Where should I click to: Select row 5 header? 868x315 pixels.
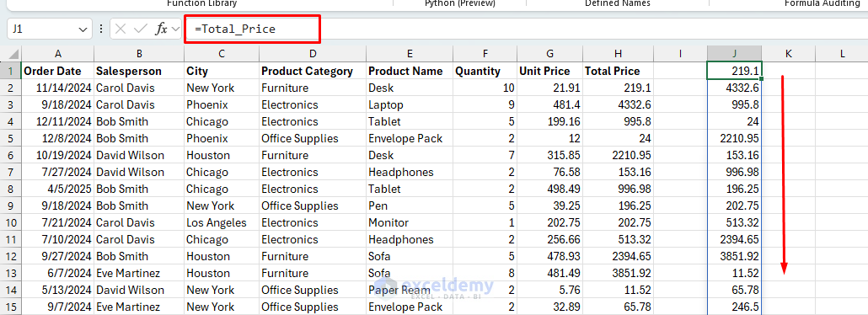(x=10, y=138)
